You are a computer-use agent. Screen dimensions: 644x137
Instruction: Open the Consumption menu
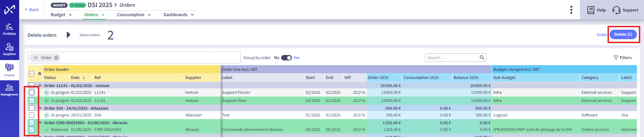pyautogui.click(x=134, y=15)
